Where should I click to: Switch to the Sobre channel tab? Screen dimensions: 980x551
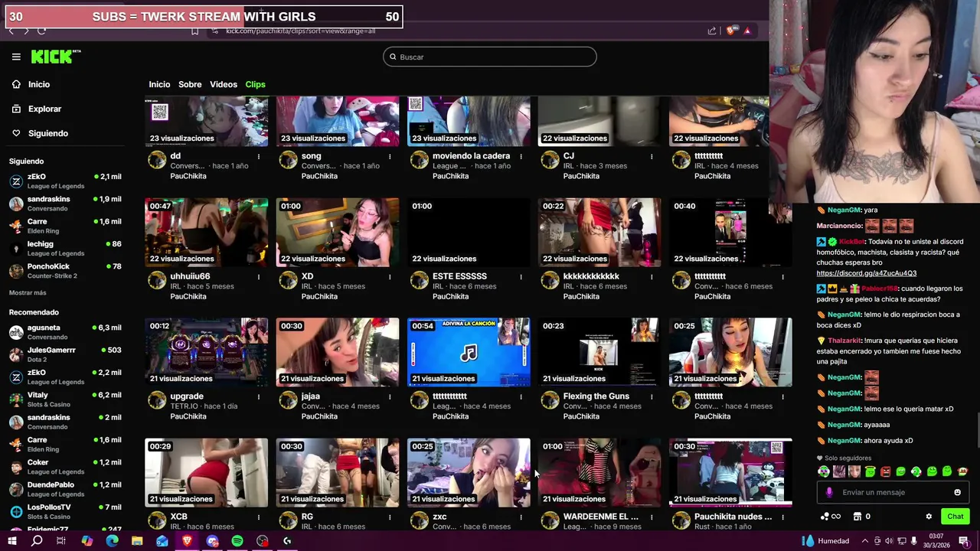190,84
